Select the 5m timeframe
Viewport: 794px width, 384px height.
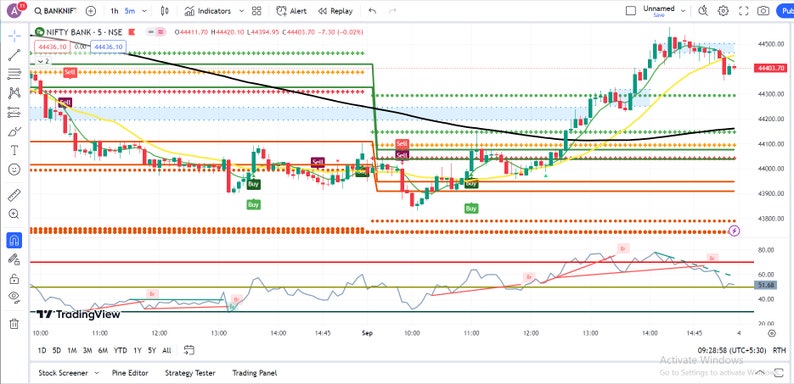pos(130,11)
